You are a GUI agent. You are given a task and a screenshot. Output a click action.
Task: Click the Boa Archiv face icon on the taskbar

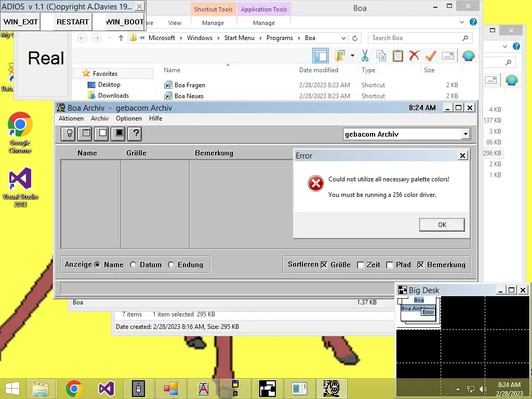click(331, 389)
